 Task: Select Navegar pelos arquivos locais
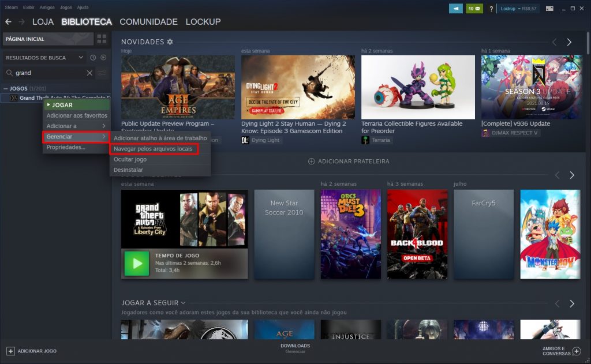154,149
